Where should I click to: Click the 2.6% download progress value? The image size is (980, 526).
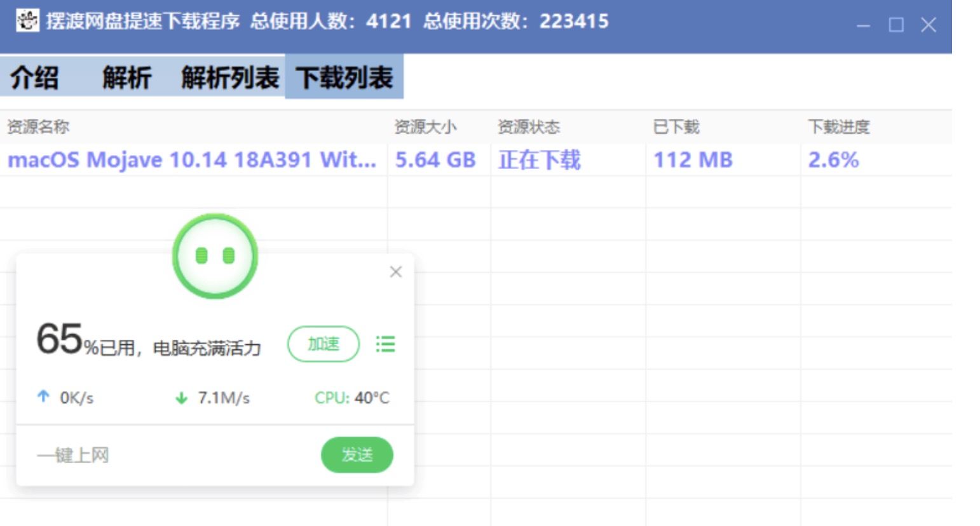(833, 159)
